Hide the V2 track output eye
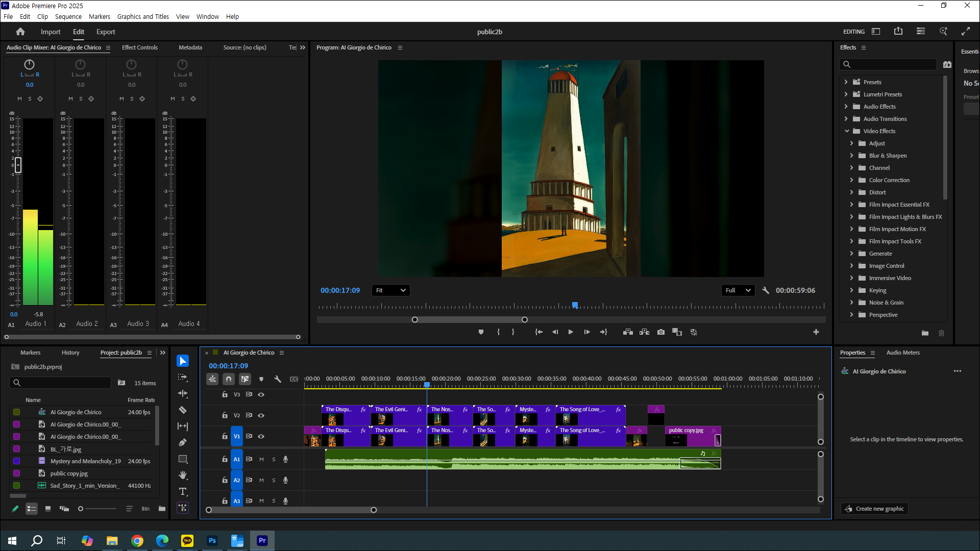This screenshot has width=980, height=551. click(261, 415)
